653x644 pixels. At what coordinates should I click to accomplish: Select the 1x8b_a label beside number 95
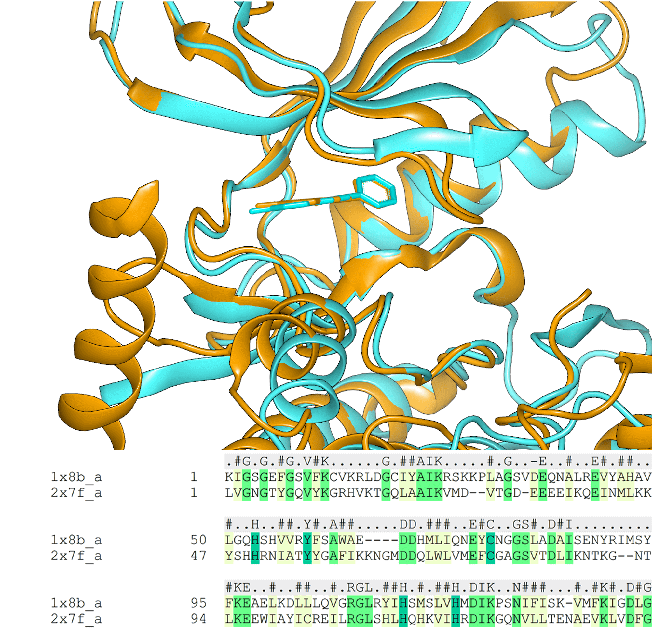pos(76,603)
